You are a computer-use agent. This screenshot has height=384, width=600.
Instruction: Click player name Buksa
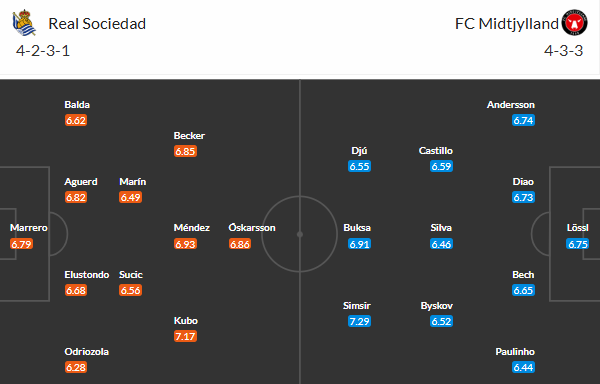pyautogui.click(x=357, y=228)
